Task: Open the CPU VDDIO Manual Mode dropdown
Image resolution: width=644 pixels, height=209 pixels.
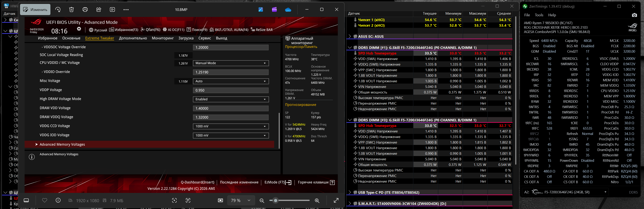Action: pyautogui.click(x=231, y=63)
